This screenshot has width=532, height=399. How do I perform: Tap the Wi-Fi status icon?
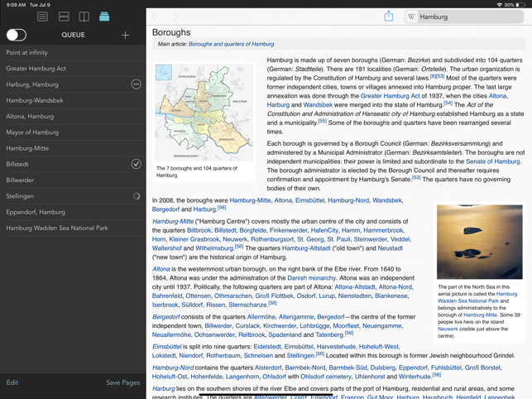click(x=499, y=5)
